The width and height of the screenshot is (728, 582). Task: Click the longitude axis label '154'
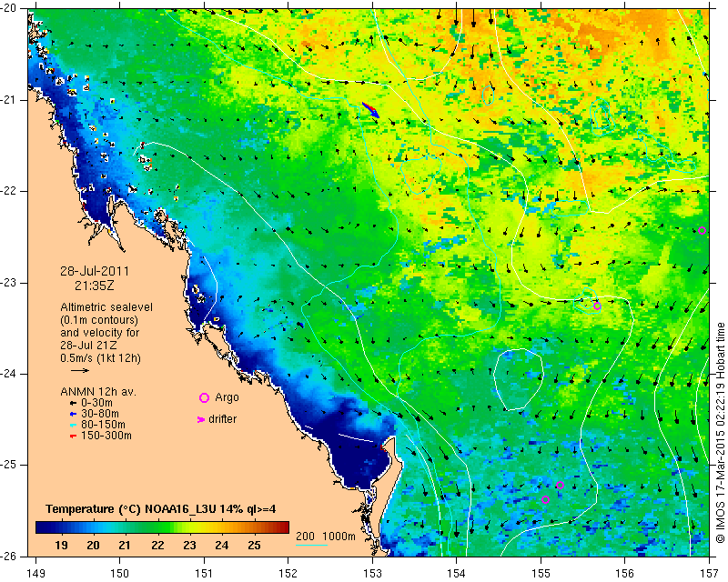(x=457, y=573)
